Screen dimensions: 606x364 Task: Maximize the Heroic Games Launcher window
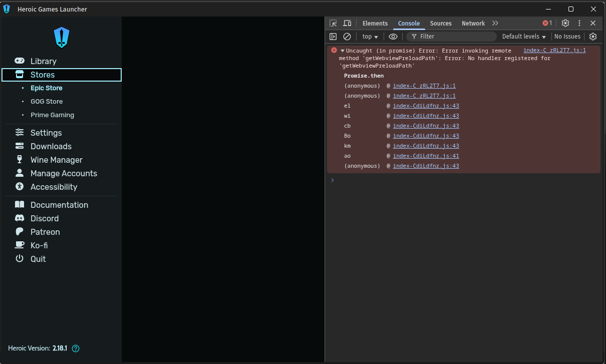click(x=570, y=9)
